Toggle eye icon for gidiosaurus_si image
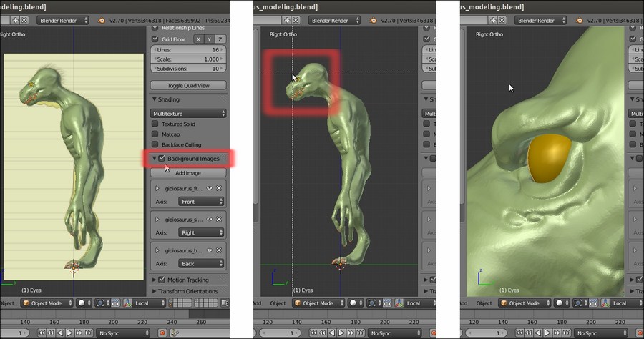 [210, 219]
